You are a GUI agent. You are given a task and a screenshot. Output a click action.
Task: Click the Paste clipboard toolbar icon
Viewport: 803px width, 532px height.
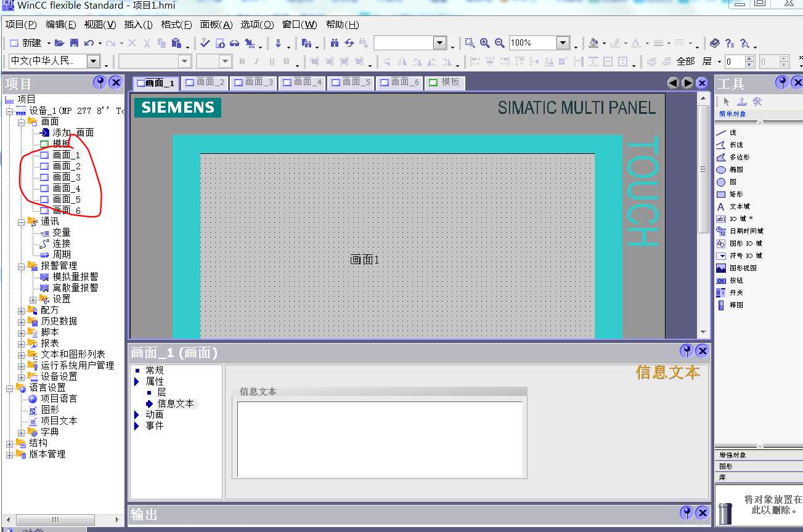[x=176, y=43]
